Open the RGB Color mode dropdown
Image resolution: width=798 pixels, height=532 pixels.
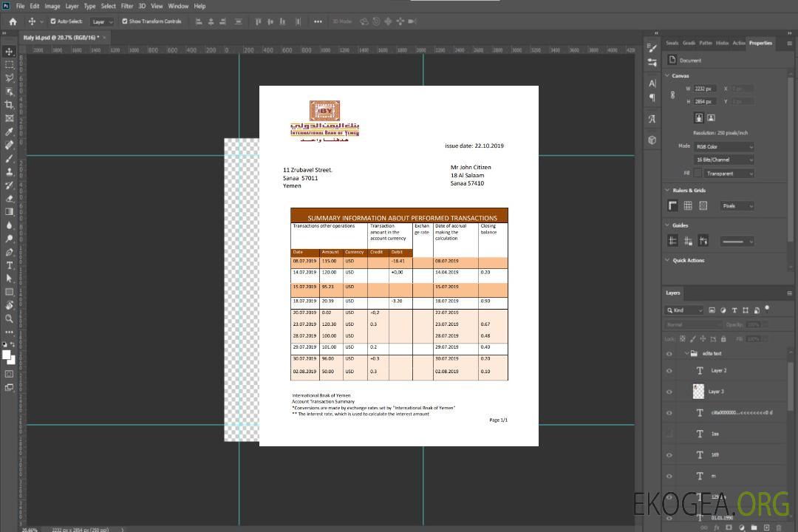coord(723,146)
